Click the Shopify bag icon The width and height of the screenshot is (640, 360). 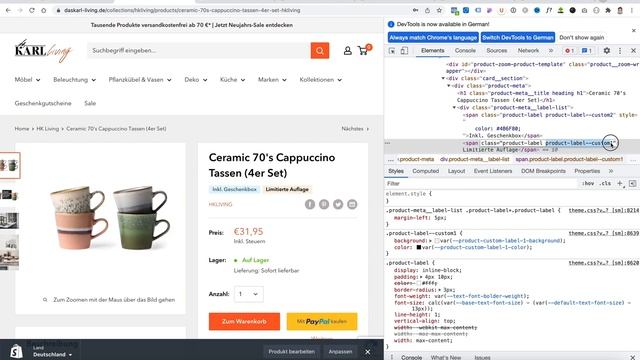tap(16, 351)
